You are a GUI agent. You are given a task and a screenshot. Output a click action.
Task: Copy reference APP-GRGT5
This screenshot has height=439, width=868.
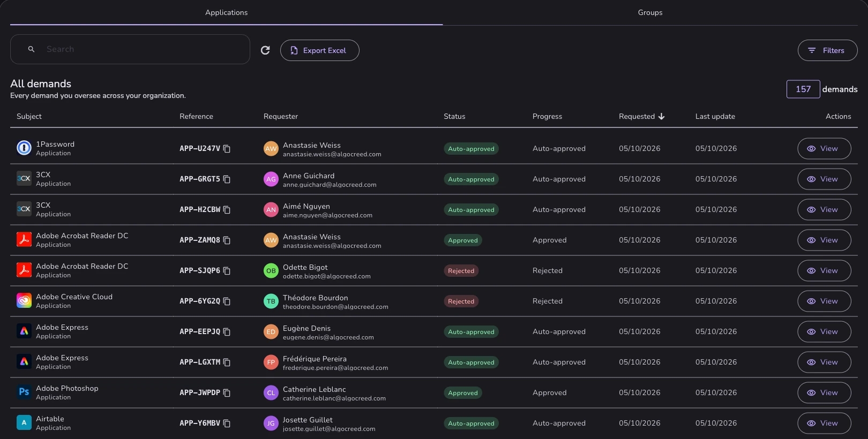[227, 179]
